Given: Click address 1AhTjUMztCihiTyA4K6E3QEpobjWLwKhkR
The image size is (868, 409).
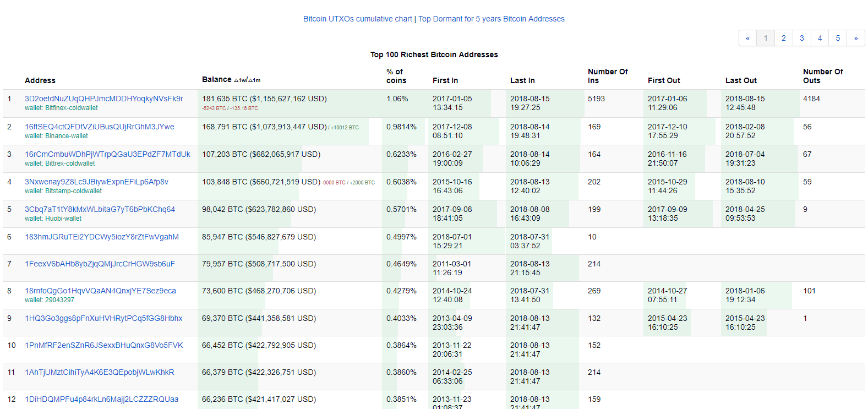Looking at the screenshot, I should 99,372.
